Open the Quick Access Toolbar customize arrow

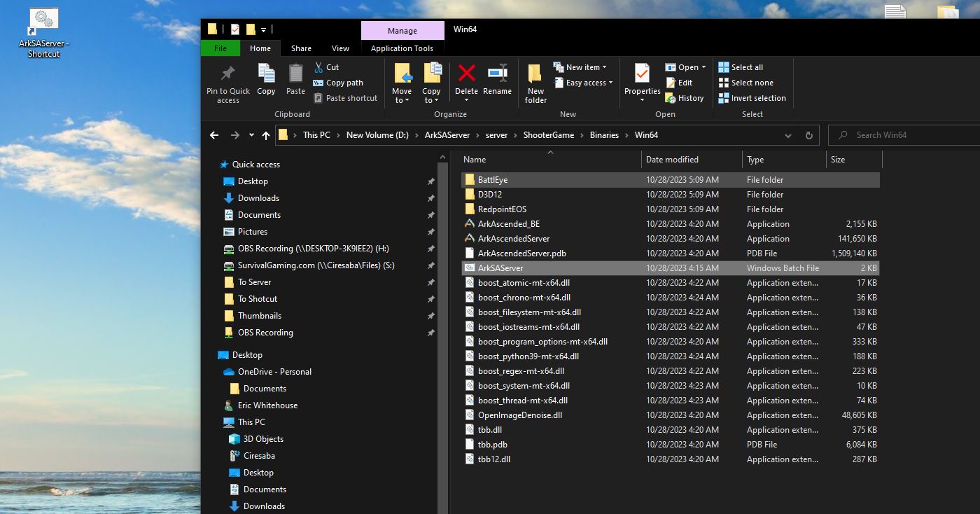click(x=264, y=30)
